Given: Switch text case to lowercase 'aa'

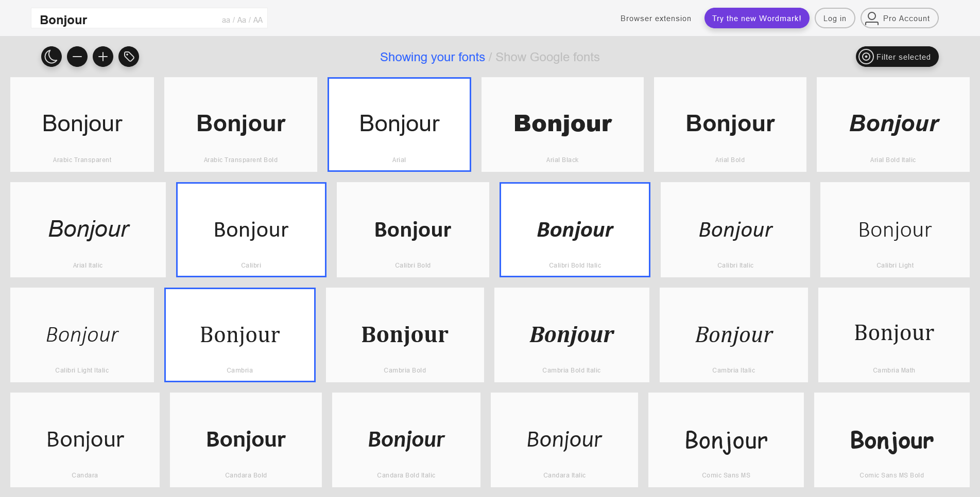Looking at the screenshot, I should tap(226, 20).
